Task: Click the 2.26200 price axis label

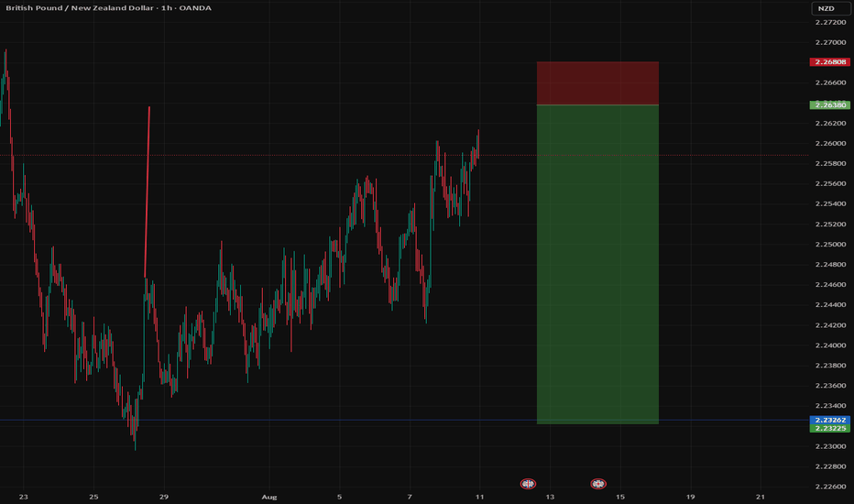Action: (x=830, y=123)
